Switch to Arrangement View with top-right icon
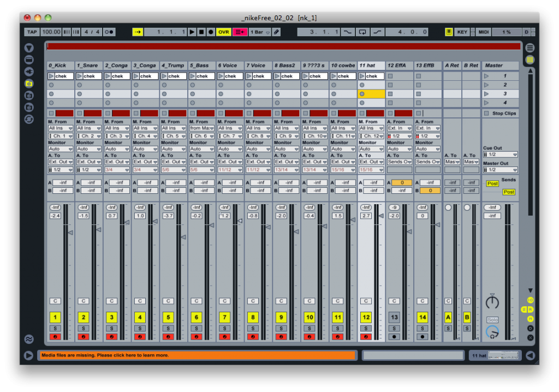 [530, 48]
